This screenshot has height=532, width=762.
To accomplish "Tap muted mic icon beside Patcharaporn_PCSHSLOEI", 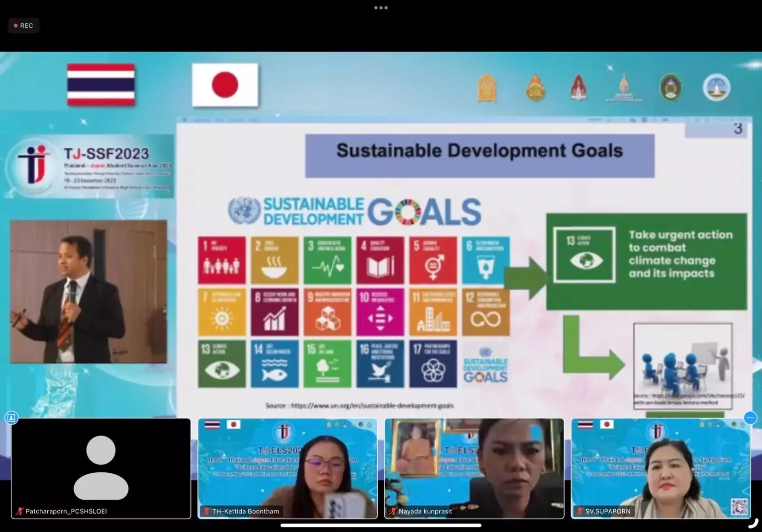I will click(20, 511).
